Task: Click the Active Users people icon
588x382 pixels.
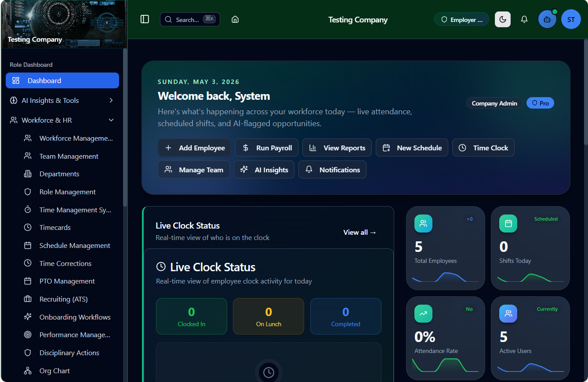Action: tap(508, 313)
